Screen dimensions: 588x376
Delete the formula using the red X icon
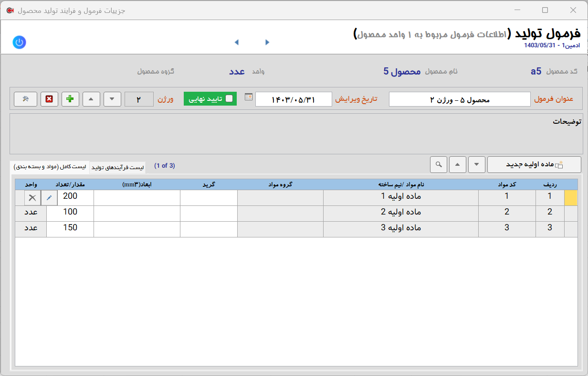tap(49, 99)
